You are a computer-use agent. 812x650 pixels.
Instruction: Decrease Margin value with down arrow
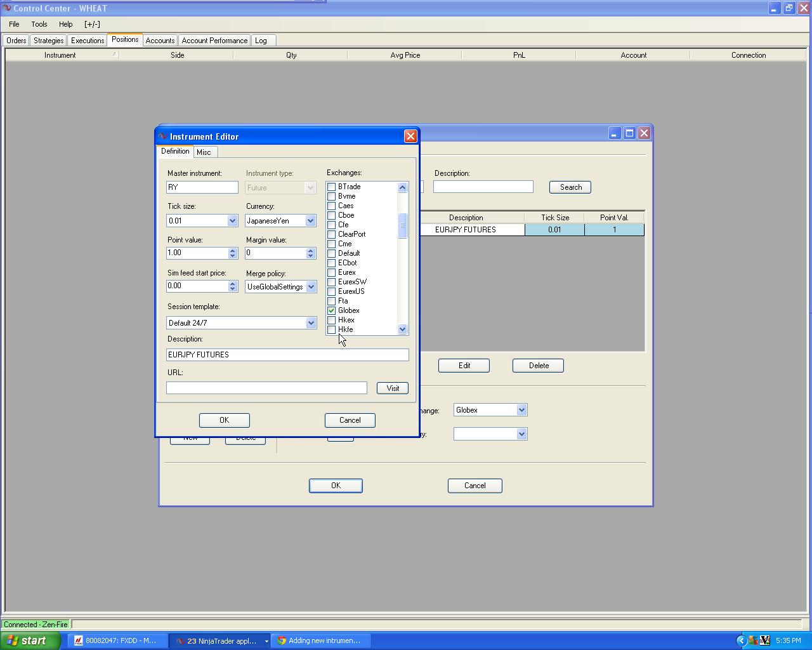310,256
